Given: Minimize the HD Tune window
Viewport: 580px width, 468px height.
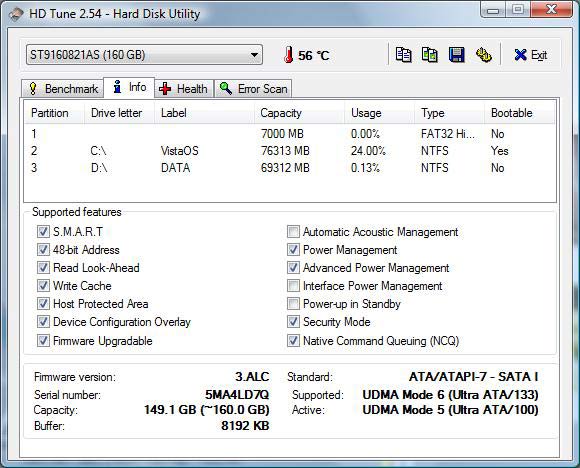Looking at the screenshot, I should coord(493,10).
